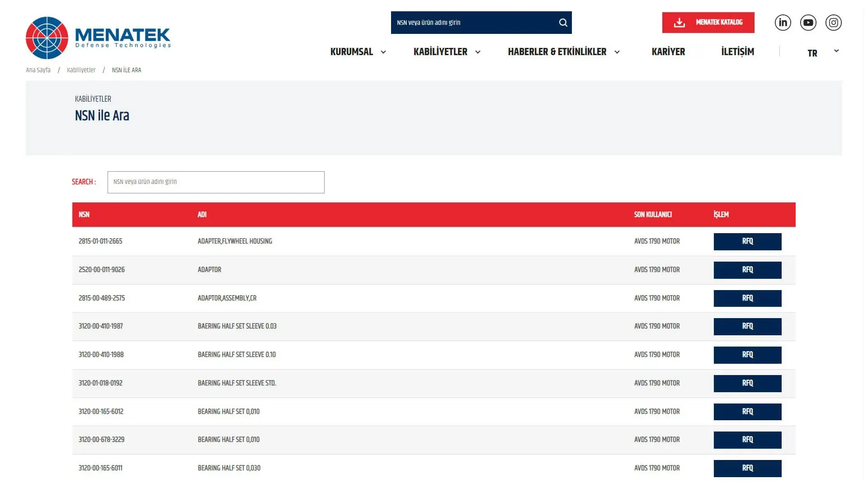This screenshot has height=488, width=868.
Task: Go to Ana Sayfa breadcrumb link
Action: (x=38, y=70)
